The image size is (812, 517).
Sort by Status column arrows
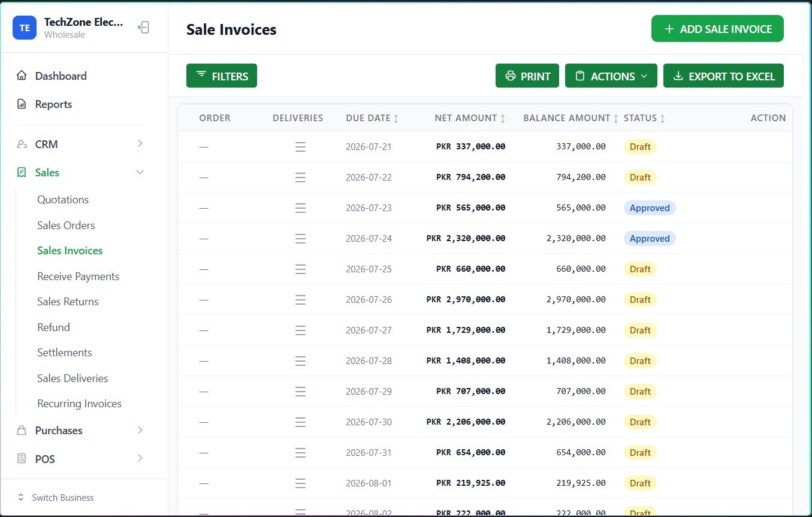[662, 119]
